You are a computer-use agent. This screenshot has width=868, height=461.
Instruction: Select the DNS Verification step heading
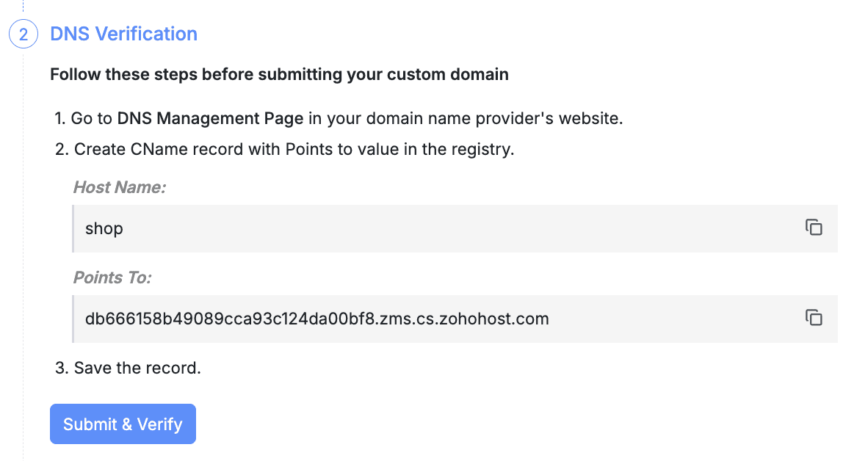pyautogui.click(x=123, y=34)
